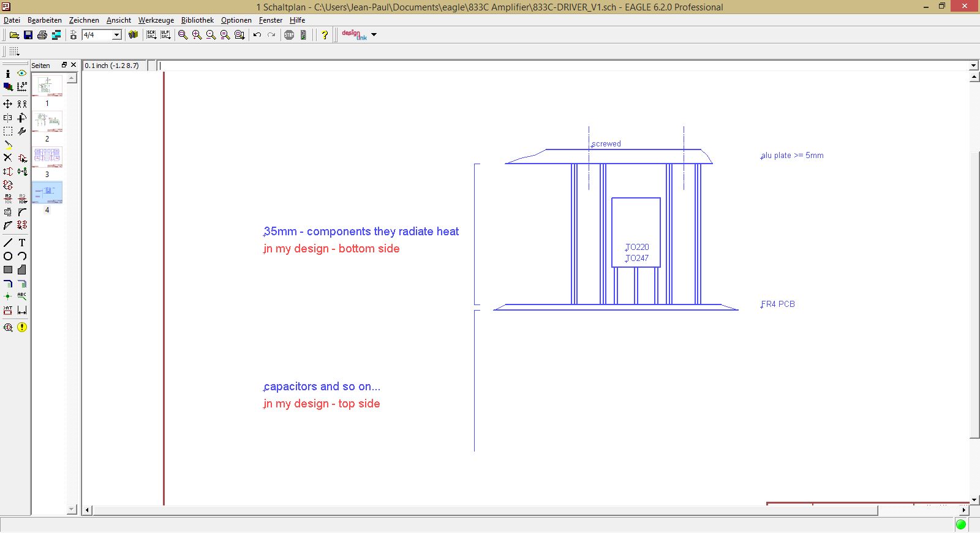Select the Junction tool
This screenshot has width=980, height=533.
(8, 297)
